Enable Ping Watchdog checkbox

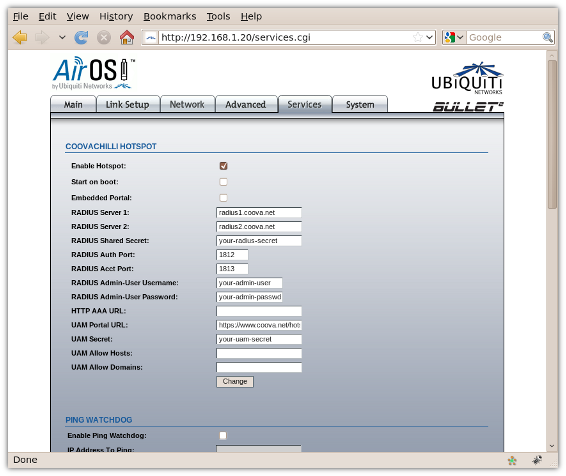click(x=223, y=436)
